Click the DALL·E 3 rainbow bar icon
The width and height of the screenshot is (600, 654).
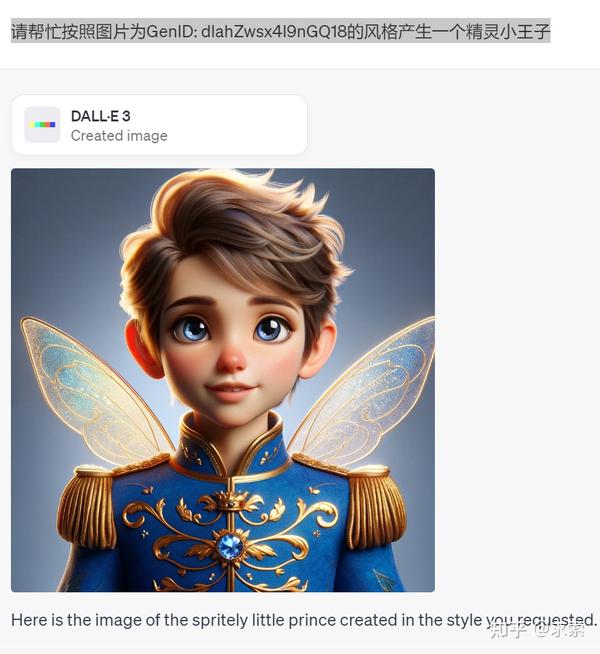click(42, 124)
